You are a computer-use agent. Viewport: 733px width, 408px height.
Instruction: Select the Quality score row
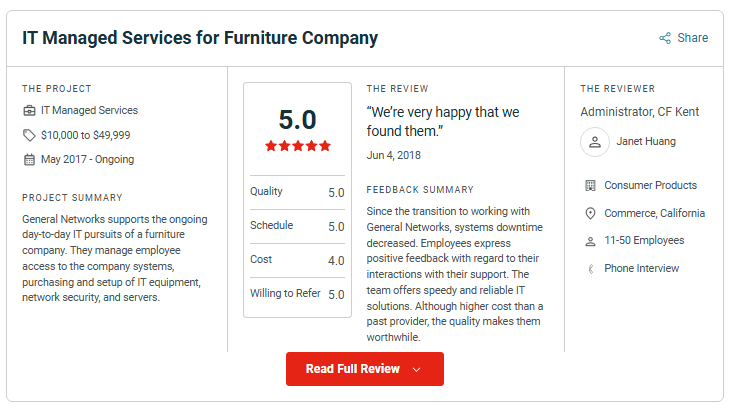click(x=297, y=192)
